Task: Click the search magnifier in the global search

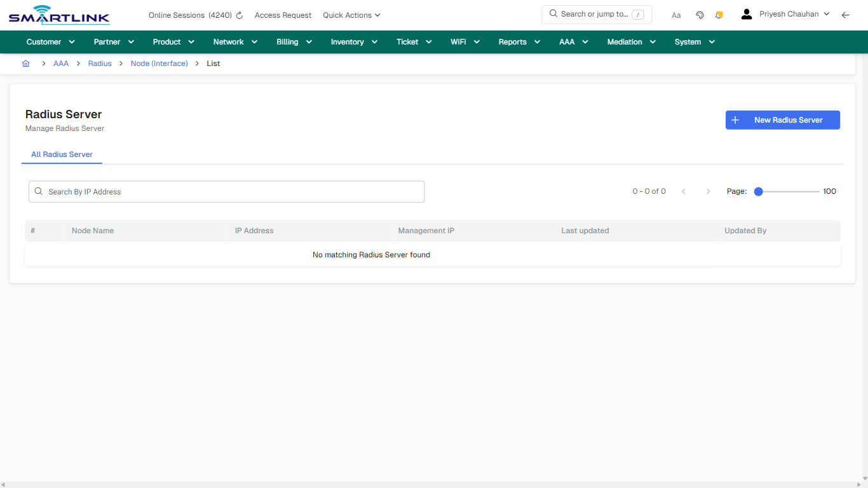Action: coord(552,13)
